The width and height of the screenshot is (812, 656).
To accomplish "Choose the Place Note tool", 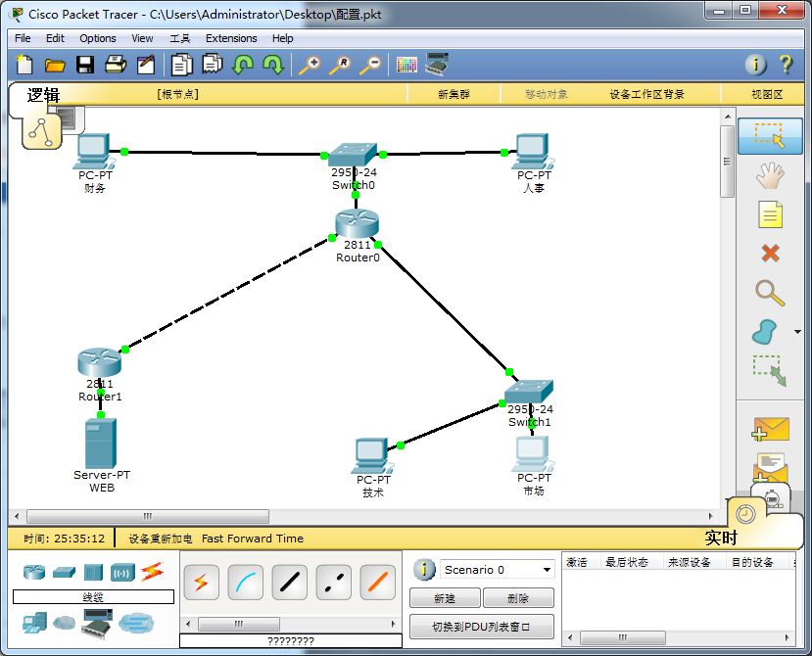I will [x=770, y=214].
